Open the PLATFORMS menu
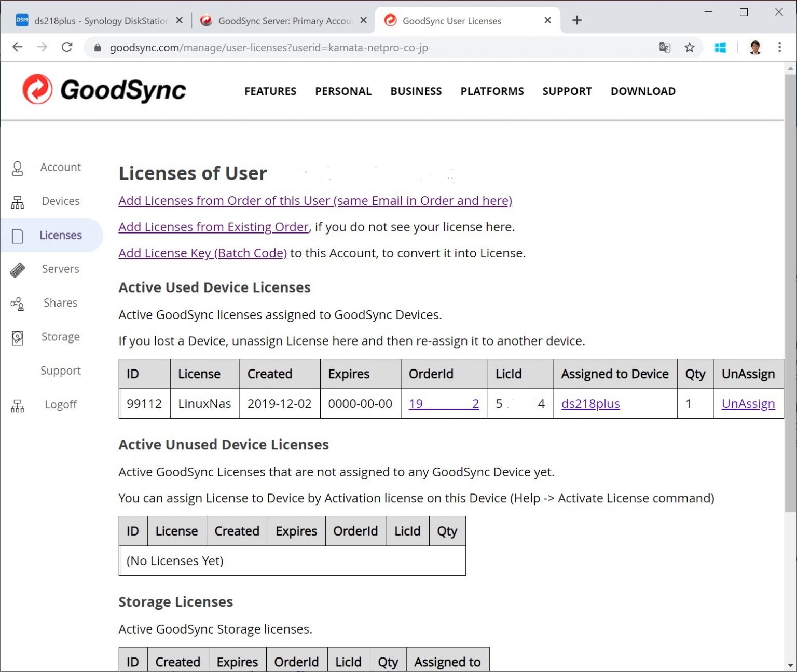Viewport: 797px width, 672px height. [492, 91]
